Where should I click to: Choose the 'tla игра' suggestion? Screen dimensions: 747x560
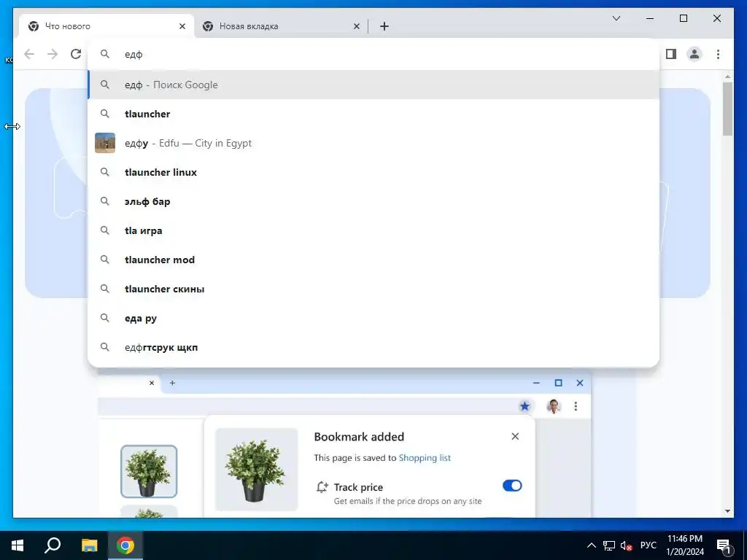pos(373,230)
